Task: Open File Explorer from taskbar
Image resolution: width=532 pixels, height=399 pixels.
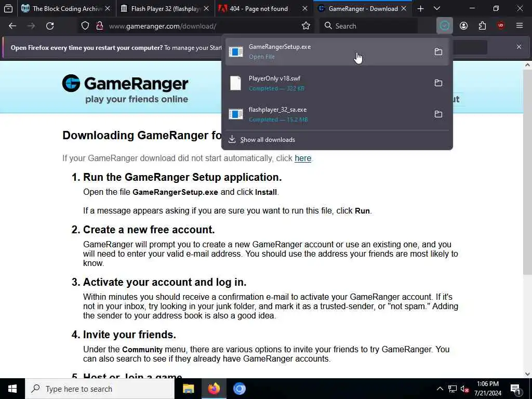Action: [x=188, y=389]
